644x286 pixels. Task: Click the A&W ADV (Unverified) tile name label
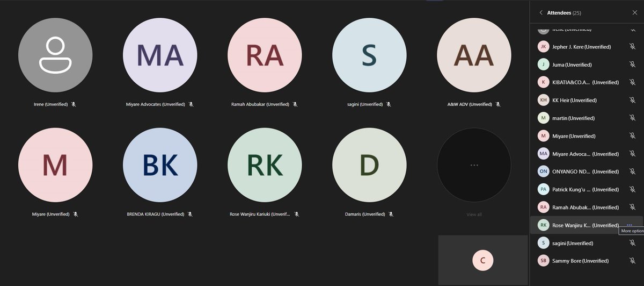[x=470, y=104]
